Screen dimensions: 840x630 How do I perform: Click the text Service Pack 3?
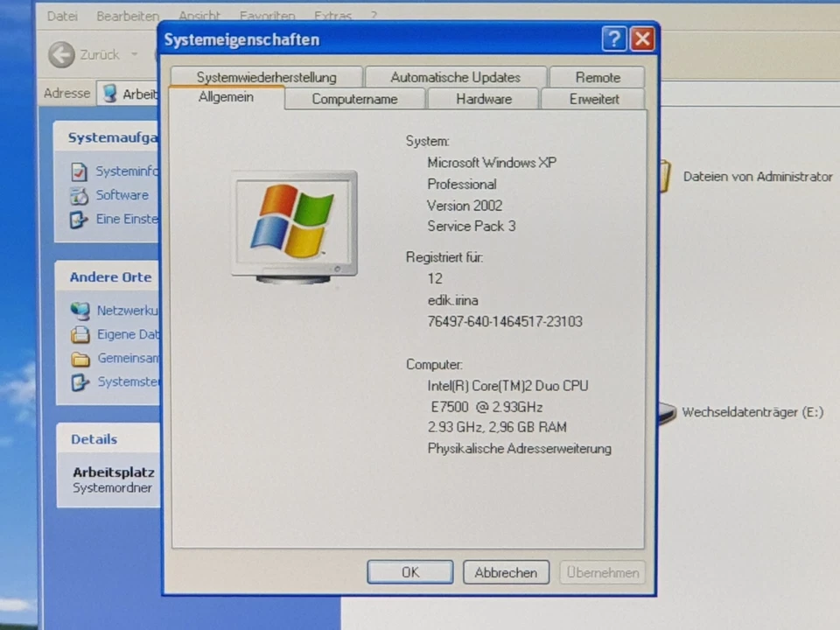click(472, 226)
